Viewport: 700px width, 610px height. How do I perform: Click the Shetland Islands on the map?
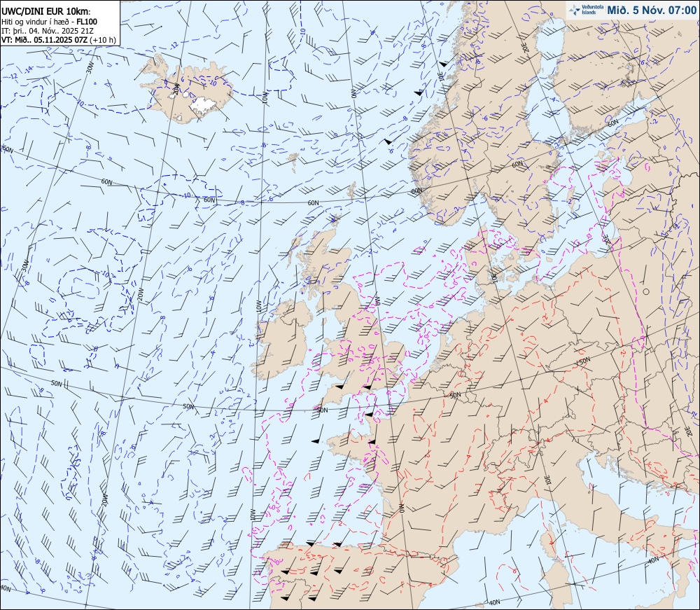[x=352, y=192]
